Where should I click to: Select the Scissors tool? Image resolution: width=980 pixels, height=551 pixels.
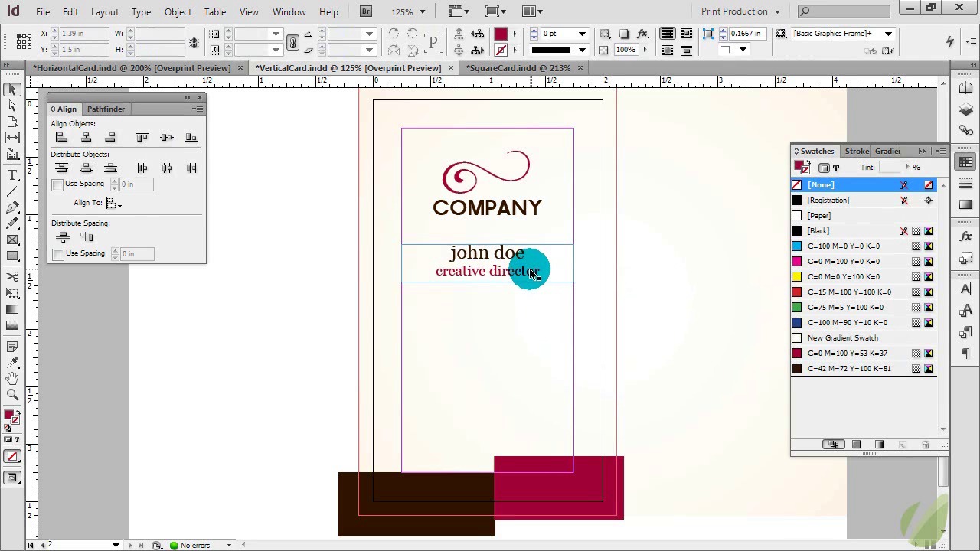pyautogui.click(x=12, y=276)
